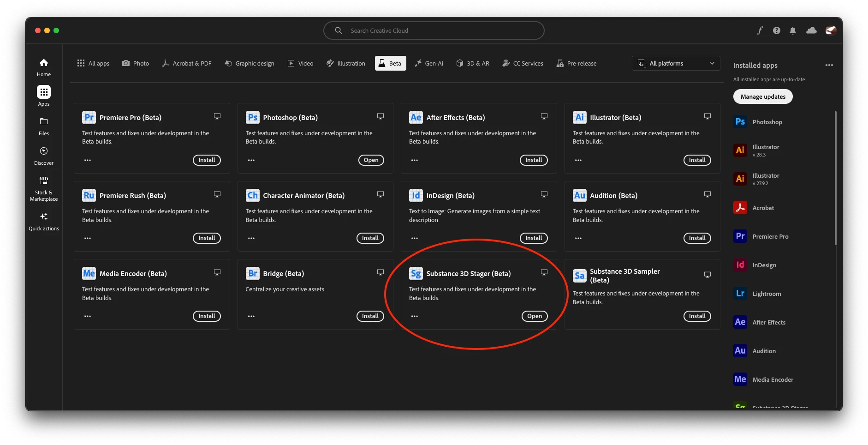Switch to the Video tab
This screenshot has width=868, height=445.
pos(301,63)
